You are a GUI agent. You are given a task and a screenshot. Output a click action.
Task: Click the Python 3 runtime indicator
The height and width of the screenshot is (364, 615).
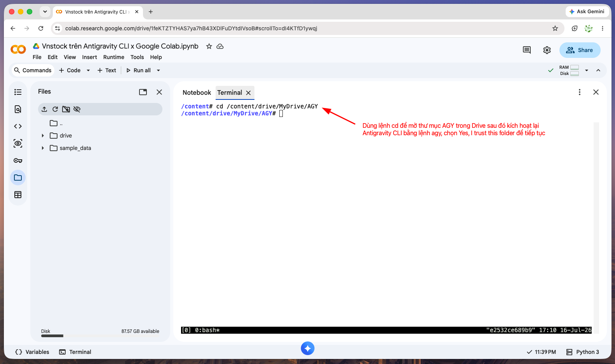click(583, 352)
